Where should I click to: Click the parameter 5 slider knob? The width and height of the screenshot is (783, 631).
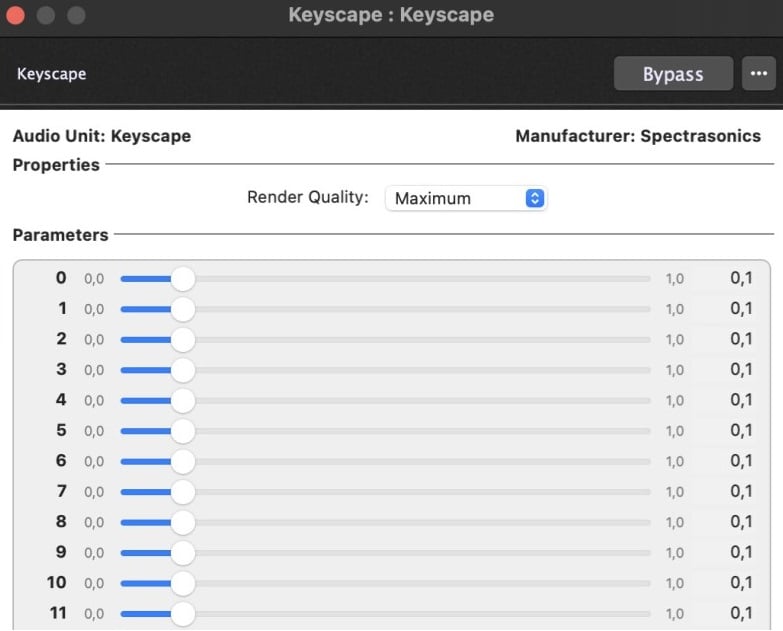tap(183, 431)
